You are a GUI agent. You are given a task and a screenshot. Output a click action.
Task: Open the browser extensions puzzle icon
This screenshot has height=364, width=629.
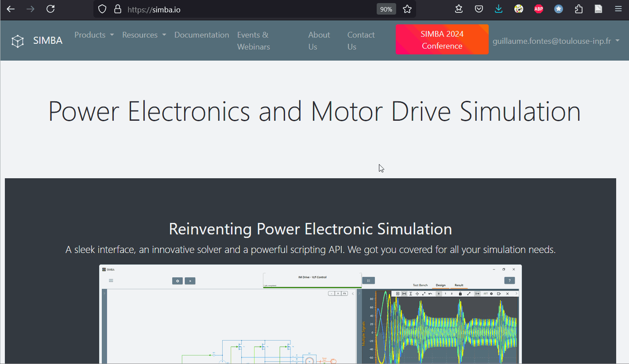tap(579, 9)
